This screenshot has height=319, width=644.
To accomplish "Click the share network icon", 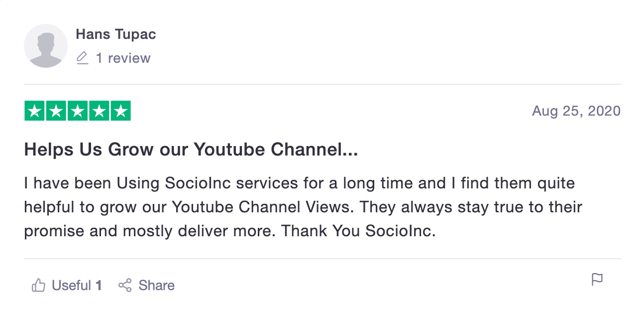I will coord(125,285).
